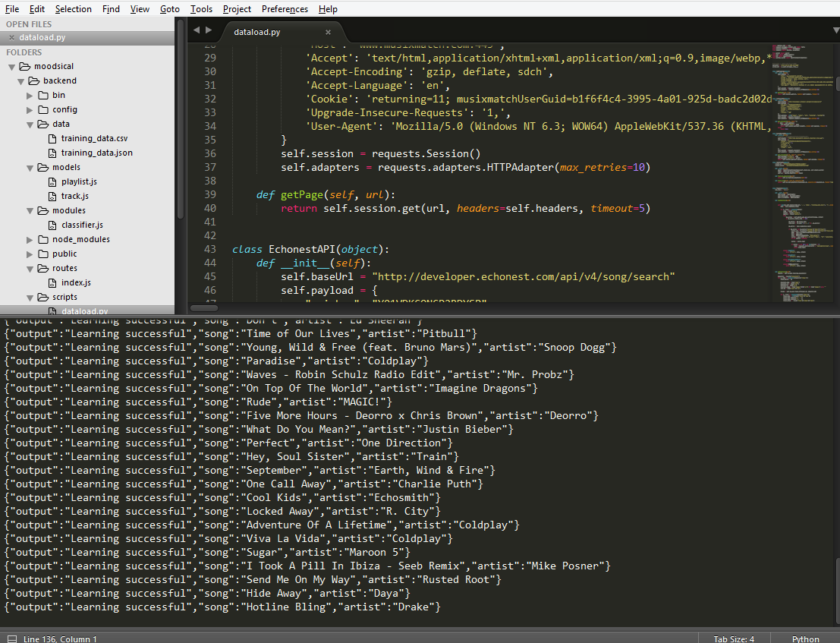840x643 pixels.
Task: Open the Goto menu
Action: [x=170, y=9]
